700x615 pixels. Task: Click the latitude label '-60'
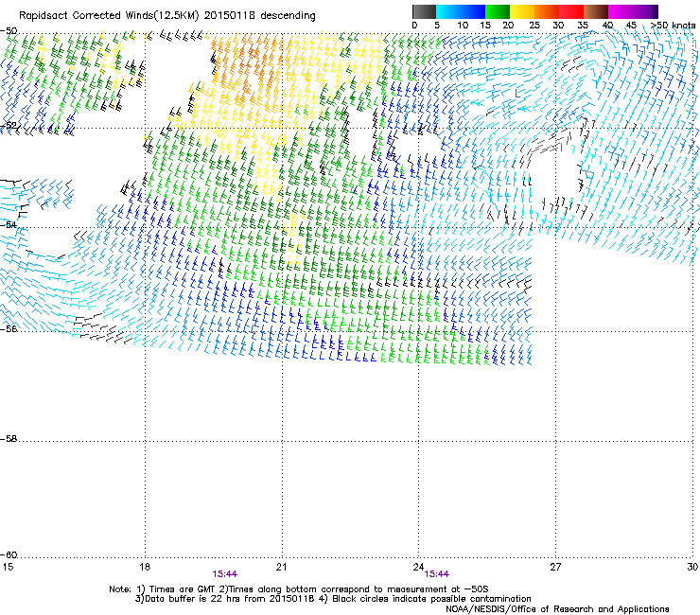(9, 554)
